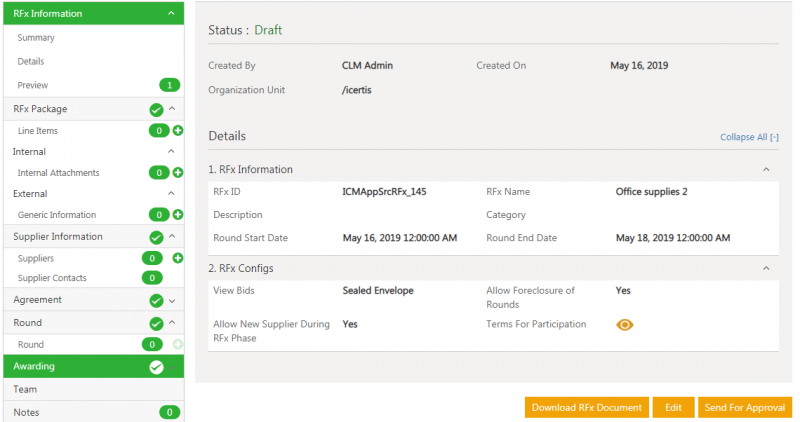800x422 pixels.
Task: Expand the Agreement sidebar section
Action: coord(172,300)
